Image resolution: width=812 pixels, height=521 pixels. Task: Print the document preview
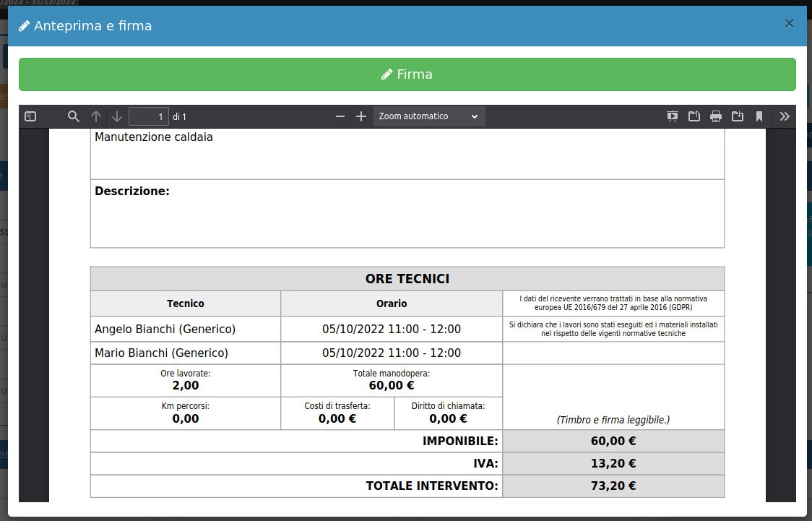(716, 116)
